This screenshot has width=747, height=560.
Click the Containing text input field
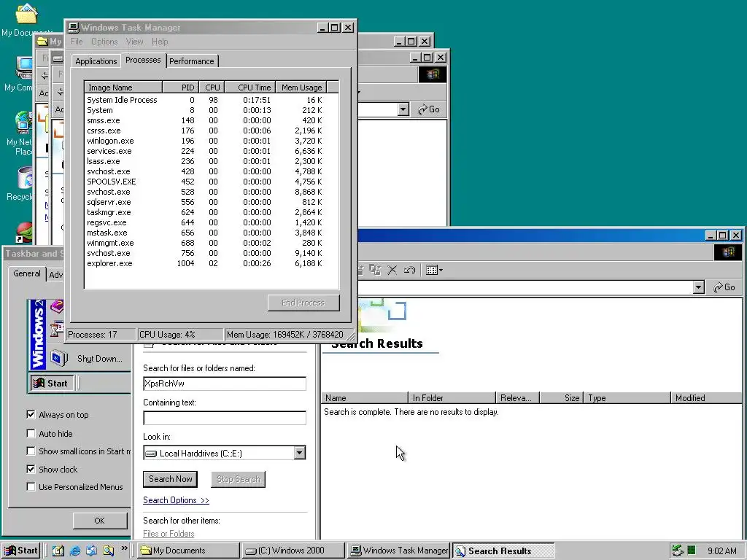pyautogui.click(x=225, y=418)
